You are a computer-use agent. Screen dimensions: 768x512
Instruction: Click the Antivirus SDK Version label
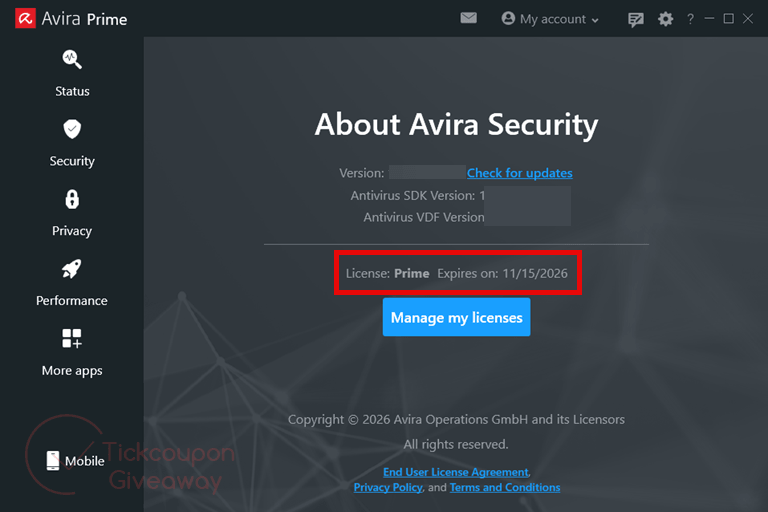[x=412, y=195]
